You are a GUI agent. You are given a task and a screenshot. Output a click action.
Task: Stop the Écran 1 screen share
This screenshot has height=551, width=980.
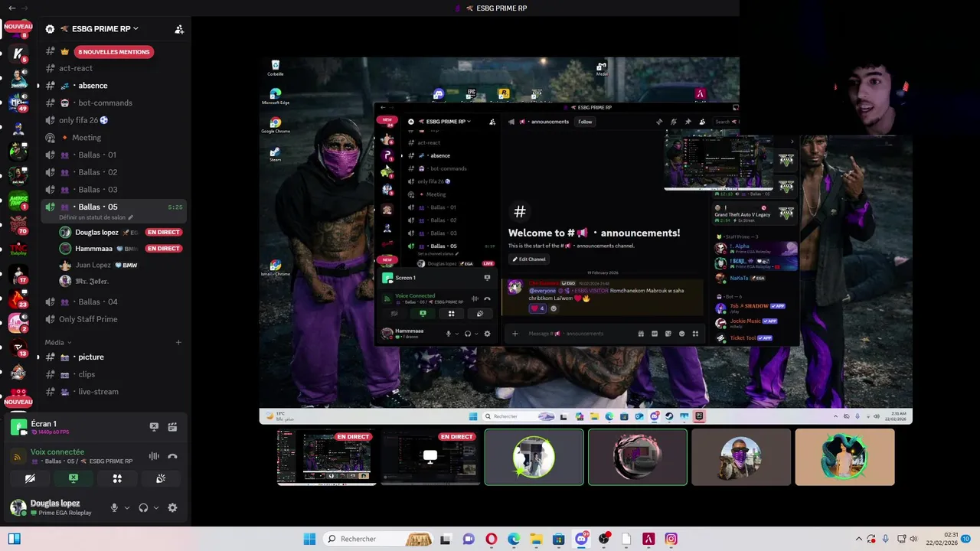pos(154,427)
